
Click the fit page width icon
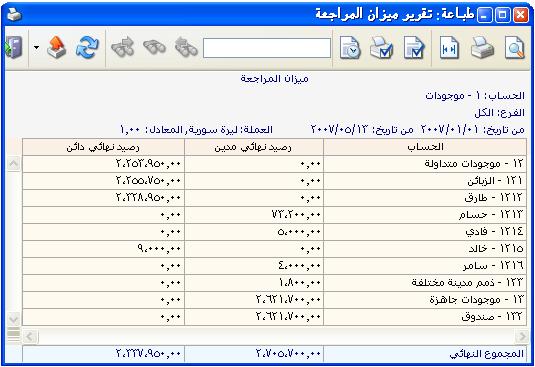pyautogui.click(x=449, y=48)
